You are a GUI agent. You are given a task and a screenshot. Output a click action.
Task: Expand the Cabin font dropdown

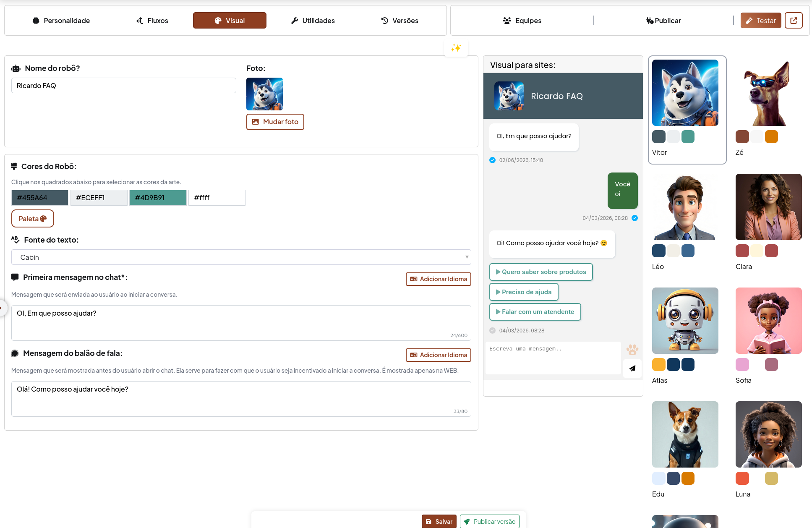241,257
